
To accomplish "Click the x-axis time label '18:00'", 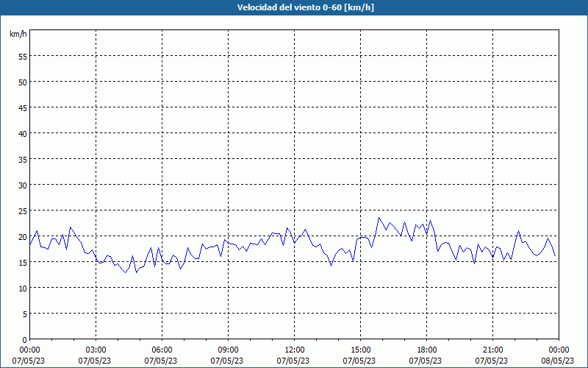I will [426, 350].
